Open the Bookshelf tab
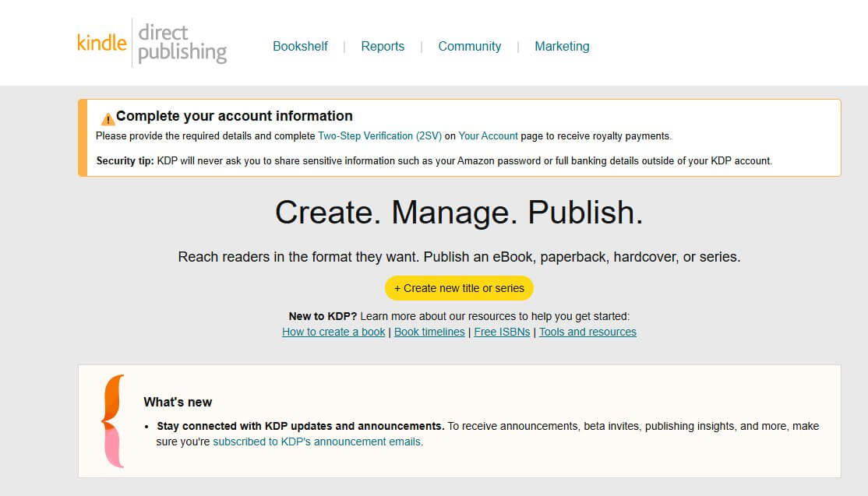 pyautogui.click(x=300, y=47)
